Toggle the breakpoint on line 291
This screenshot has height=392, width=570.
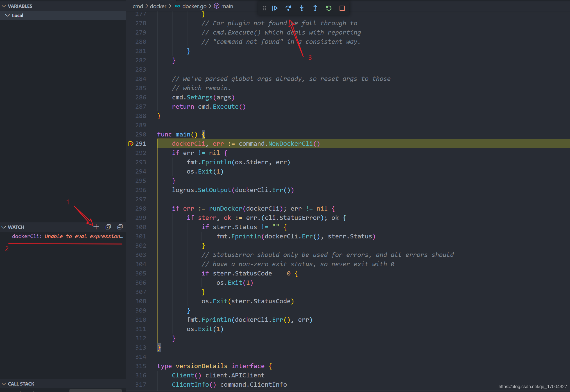click(x=131, y=144)
